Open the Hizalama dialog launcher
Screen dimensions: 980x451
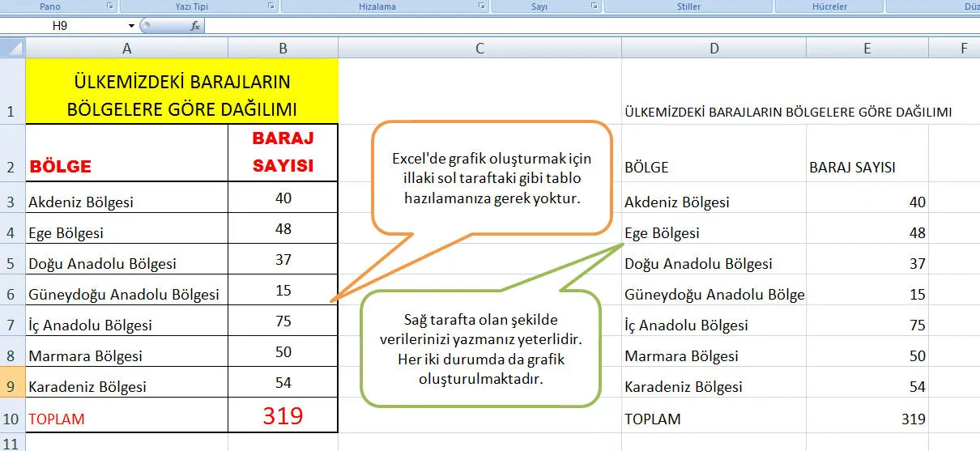click(481, 6)
